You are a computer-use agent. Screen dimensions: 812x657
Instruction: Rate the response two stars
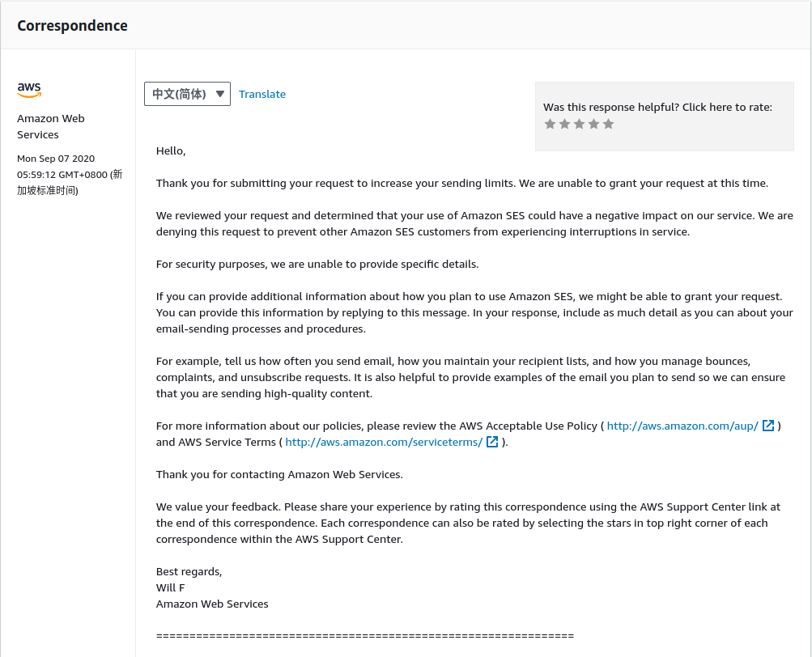click(x=565, y=124)
